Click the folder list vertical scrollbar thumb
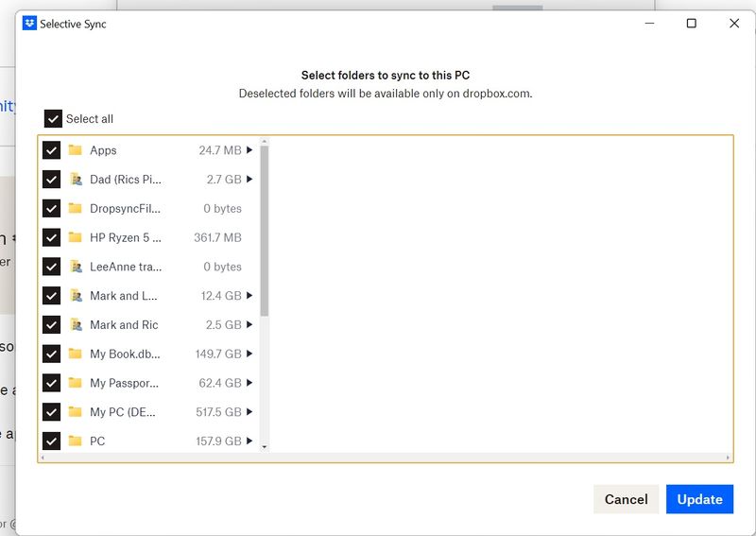The image size is (756, 536). point(265,231)
